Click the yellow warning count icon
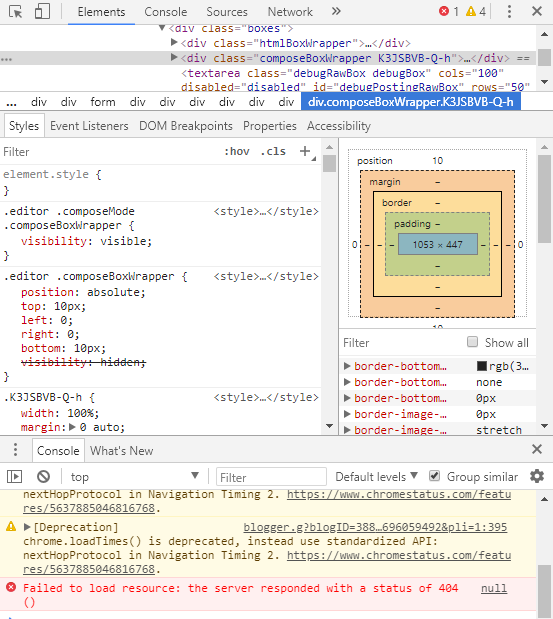 471,11
